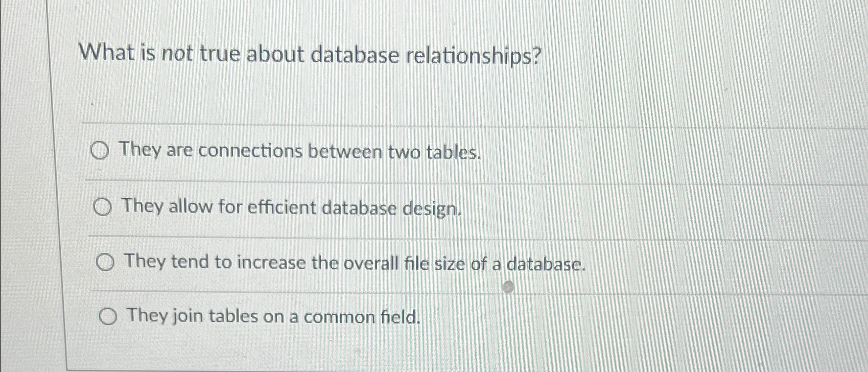Choose 'They tend to increase file size' radio

click(105, 263)
